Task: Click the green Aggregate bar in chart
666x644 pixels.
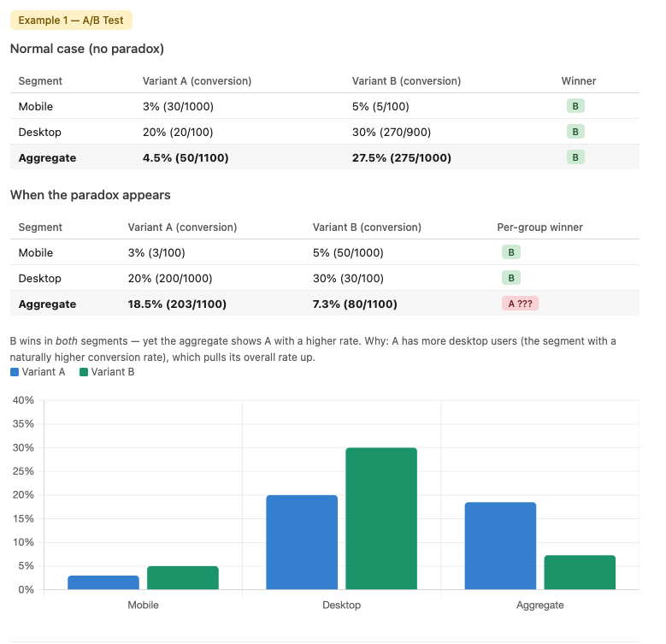Action: [x=580, y=572]
